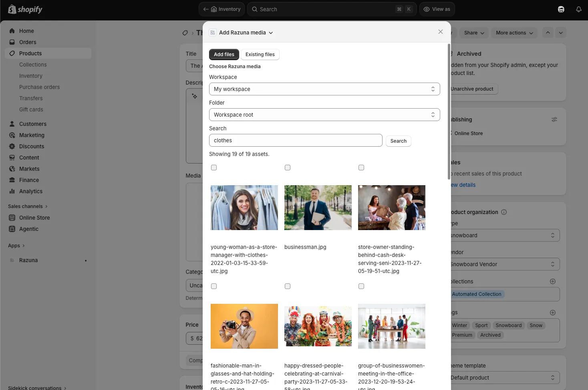Click the Razuna icon in modal header
This screenshot has height=390, width=588.
click(x=213, y=32)
